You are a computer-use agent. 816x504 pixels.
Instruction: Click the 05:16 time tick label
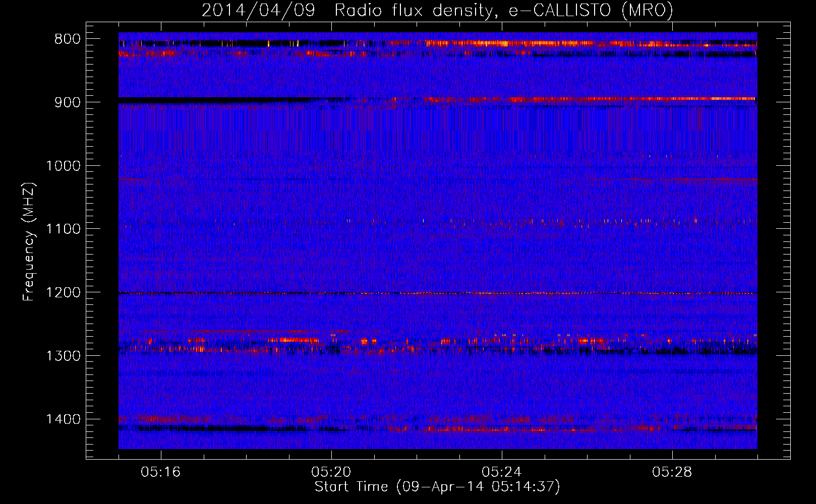point(161,472)
